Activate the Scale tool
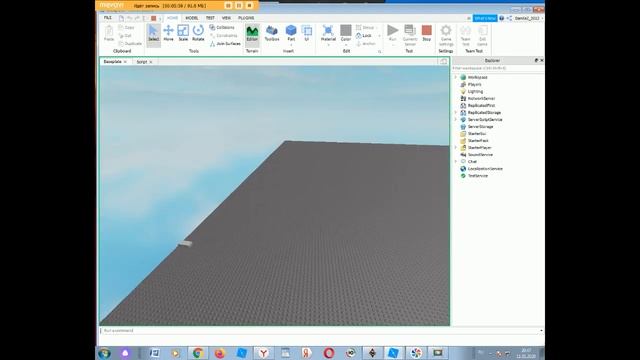Image resolution: width=640 pixels, height=360 pixels. pos(183,33)
